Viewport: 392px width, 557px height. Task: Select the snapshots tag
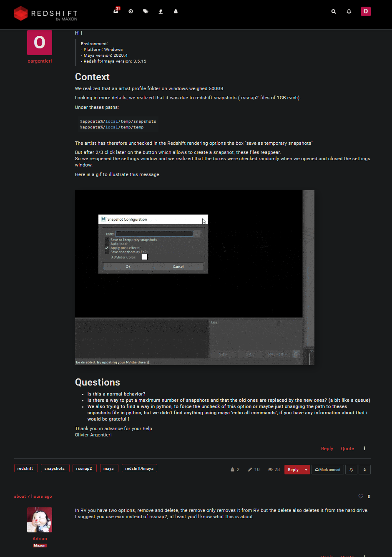pyautogui.click(x=55, y=469)
